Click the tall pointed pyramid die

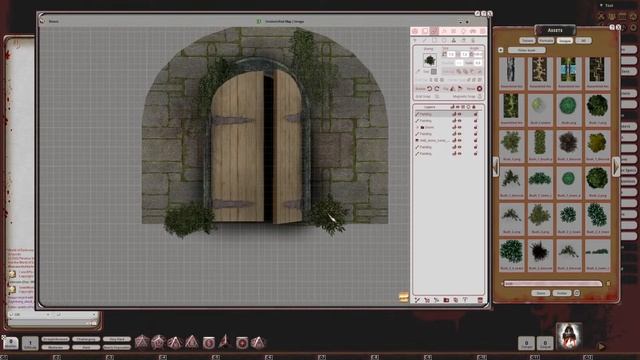tap(224, 341)
